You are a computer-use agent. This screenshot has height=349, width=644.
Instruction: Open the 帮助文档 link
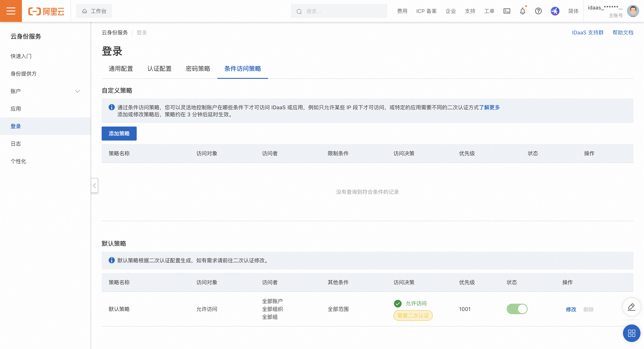[623, 32]
